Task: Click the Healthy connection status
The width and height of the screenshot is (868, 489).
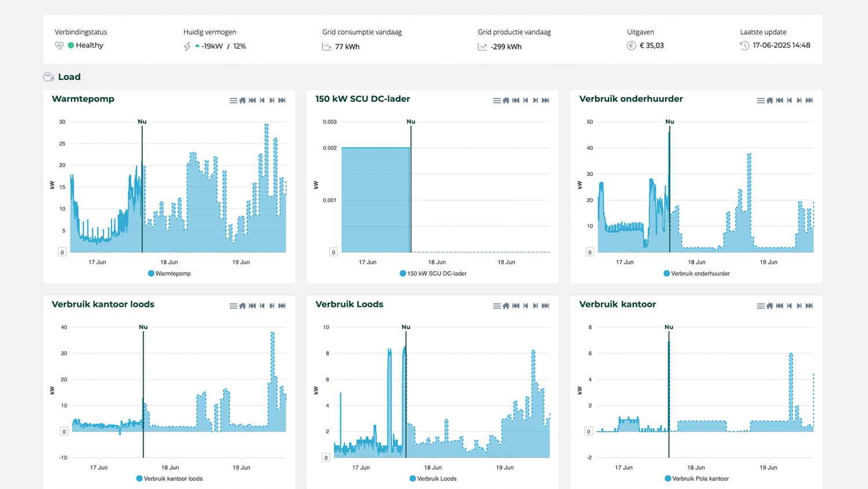Action: click(x=89, y=45)
